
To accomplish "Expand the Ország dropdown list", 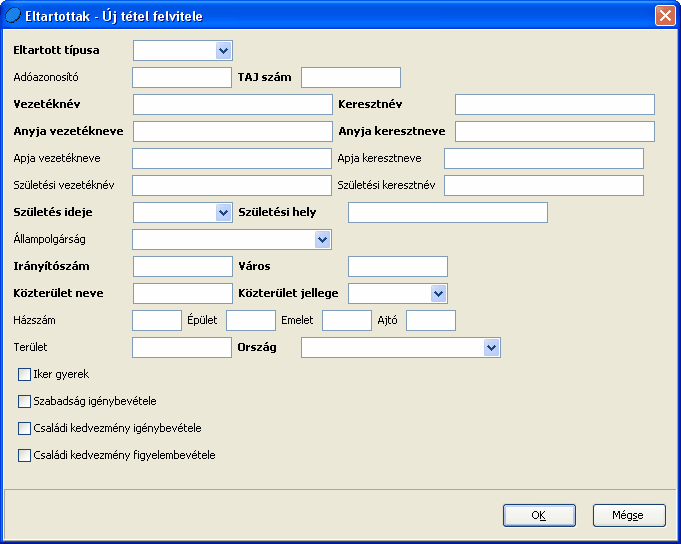I will click(x=491, y=348).
